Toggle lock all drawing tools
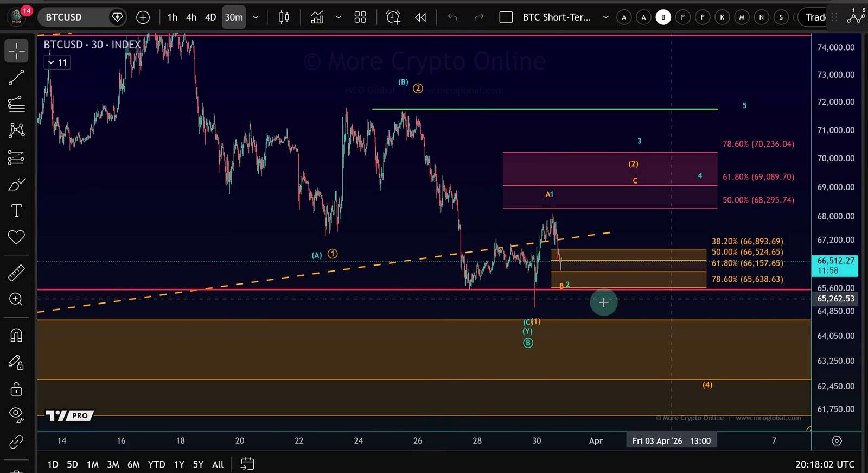Viewport: 868px width, 473px height. pos(16,389)
